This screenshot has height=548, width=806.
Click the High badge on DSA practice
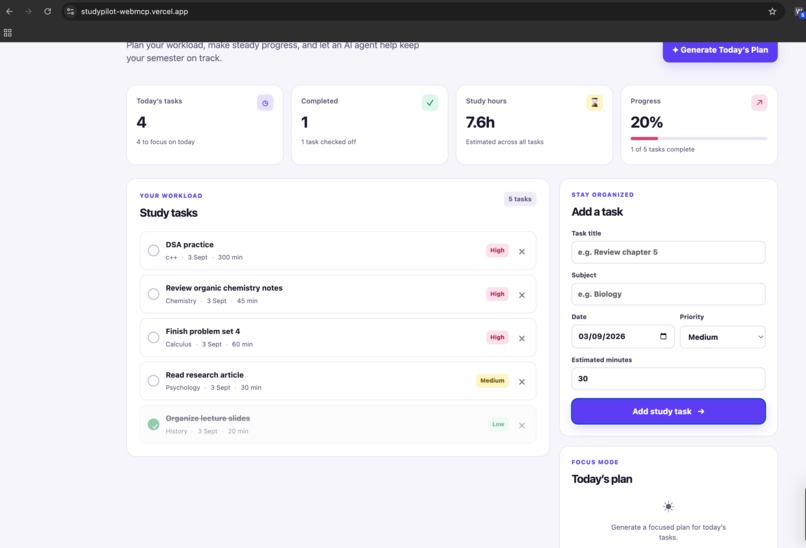(497, 250)
